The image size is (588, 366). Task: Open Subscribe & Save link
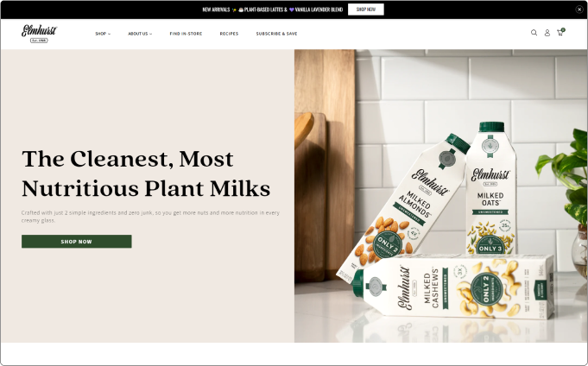coord(276,34)
